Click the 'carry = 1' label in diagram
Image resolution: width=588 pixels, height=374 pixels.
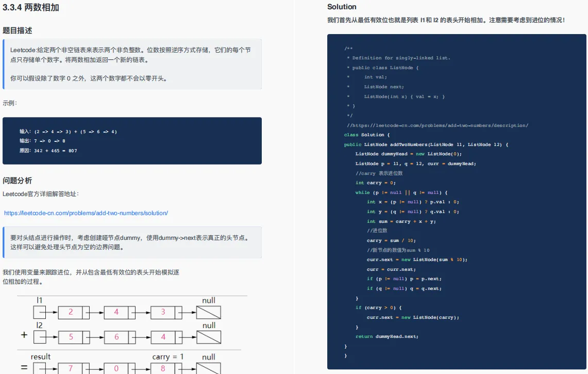[x=167, y=357]
